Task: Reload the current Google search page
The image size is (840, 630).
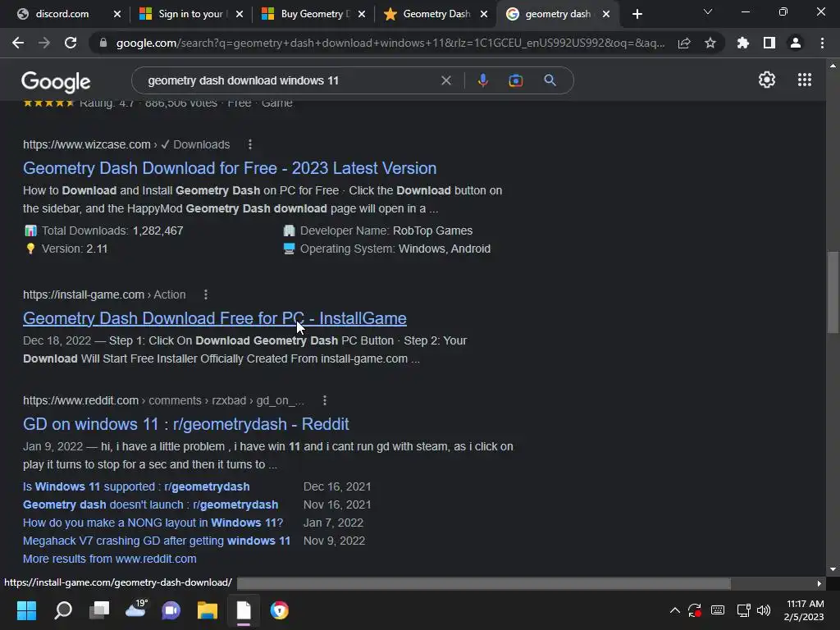Action: coord(71,43)
